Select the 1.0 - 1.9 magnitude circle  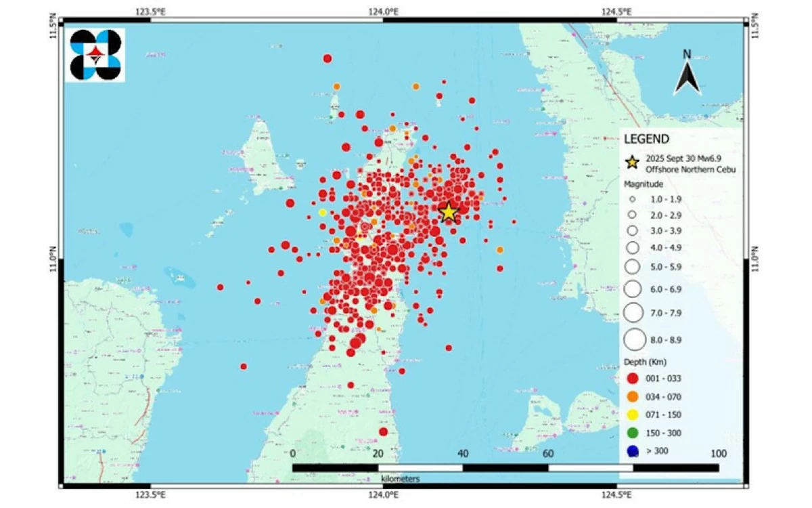pos(632,200)
